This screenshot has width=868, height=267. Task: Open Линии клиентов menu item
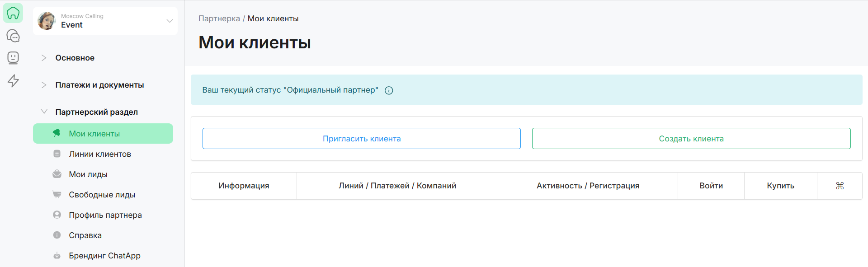[100, 154]
